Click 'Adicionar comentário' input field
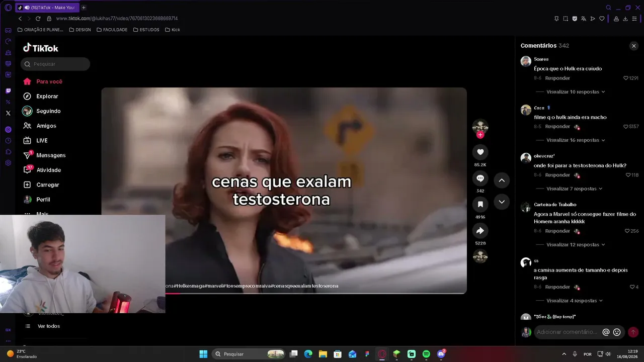The image size is (644, 362). point(568,332)
